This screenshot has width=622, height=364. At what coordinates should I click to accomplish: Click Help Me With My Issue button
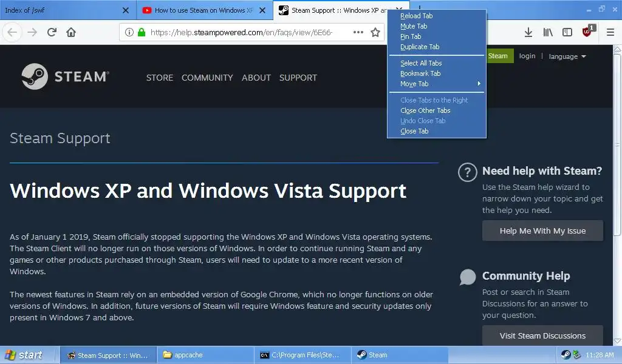pos(542,231)
